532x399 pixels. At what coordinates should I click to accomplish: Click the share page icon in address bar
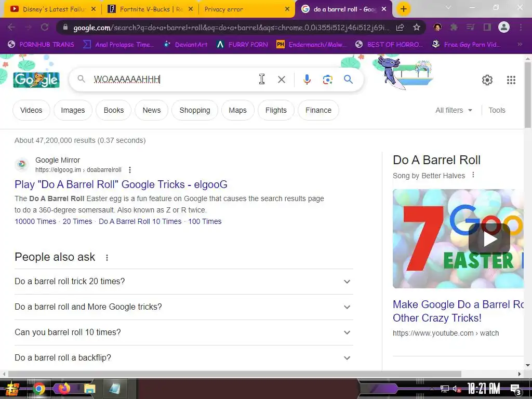[x=400, y=27]
